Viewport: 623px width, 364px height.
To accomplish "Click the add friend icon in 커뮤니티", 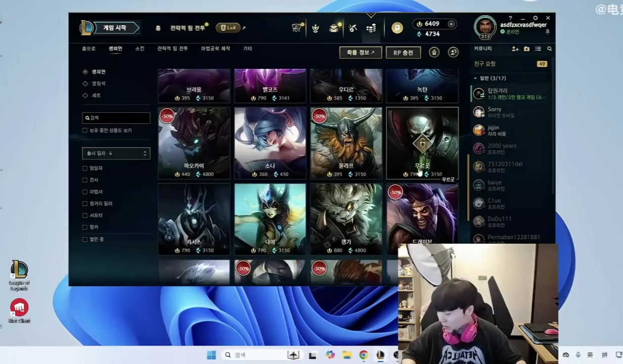I will pos(515,49).
